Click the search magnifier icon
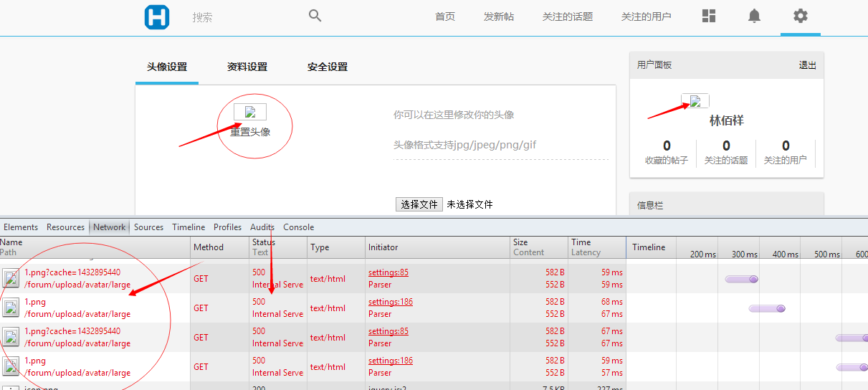This screenshot has height=390, width=868. (315, 16)
